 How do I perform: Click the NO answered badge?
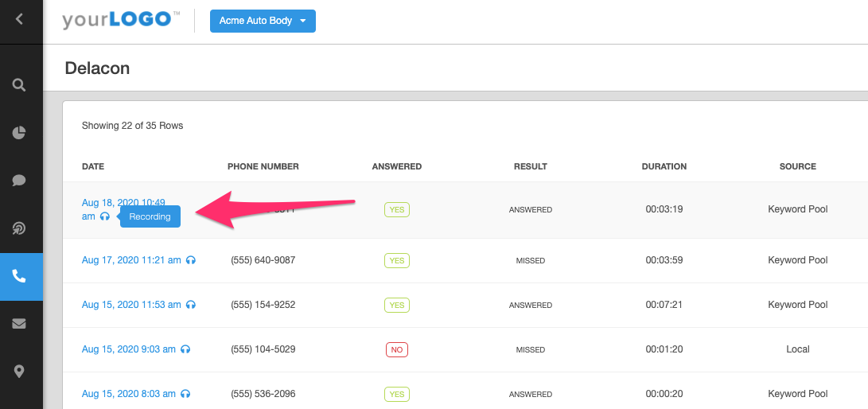click(x=397, y=350)
